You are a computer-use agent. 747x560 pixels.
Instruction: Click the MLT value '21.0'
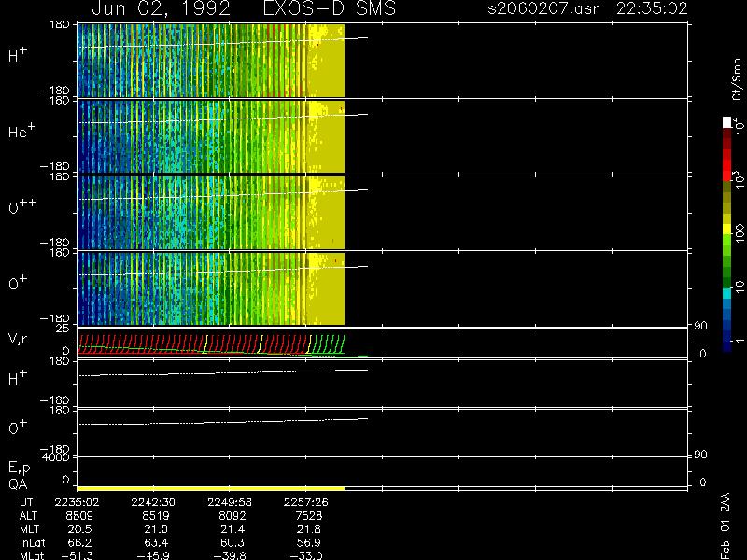coord(156,529)
